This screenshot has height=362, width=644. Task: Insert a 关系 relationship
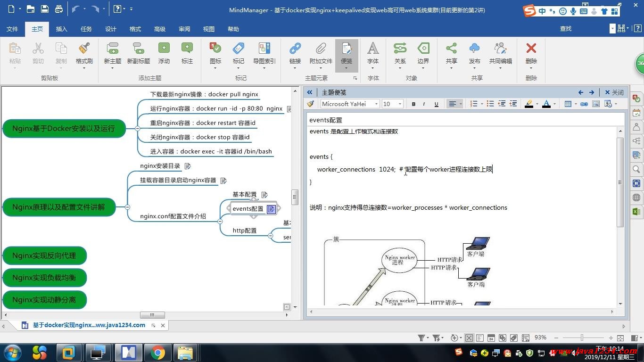click(400, 49)
